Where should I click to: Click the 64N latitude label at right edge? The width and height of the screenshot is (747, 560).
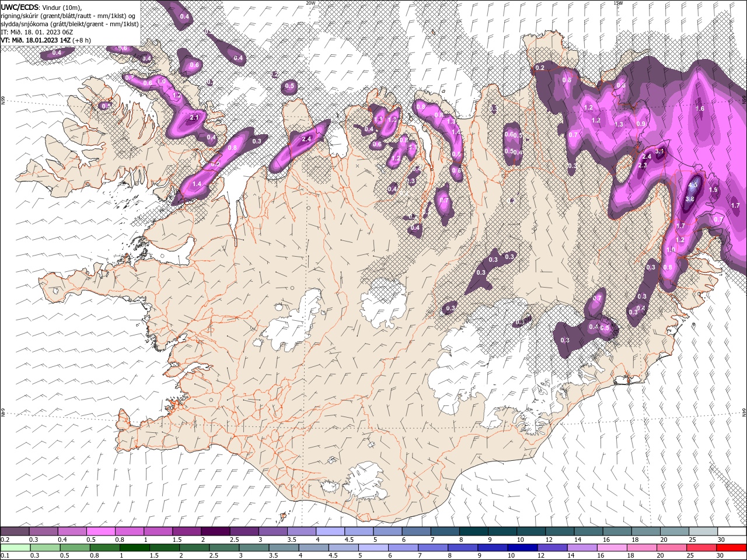(x=744, y=413)
